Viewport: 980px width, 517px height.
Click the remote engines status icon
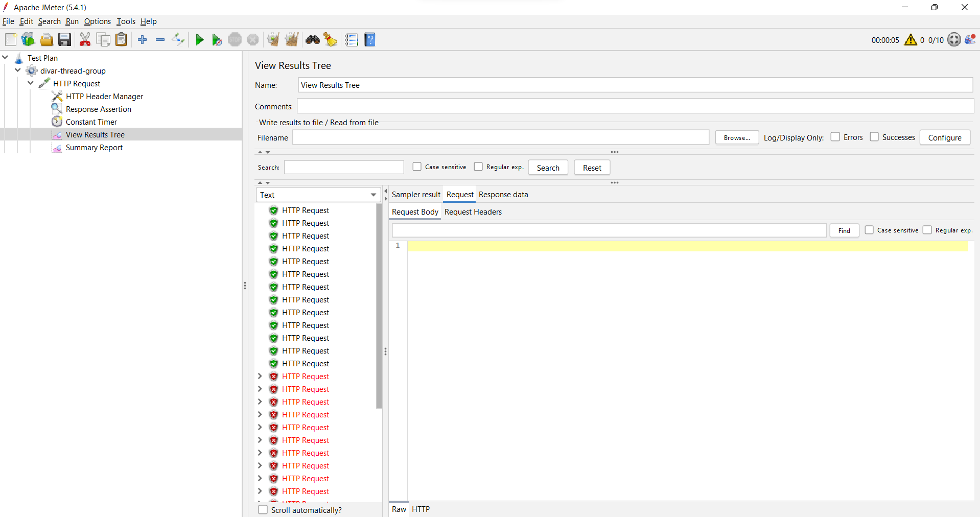[954, 40]
